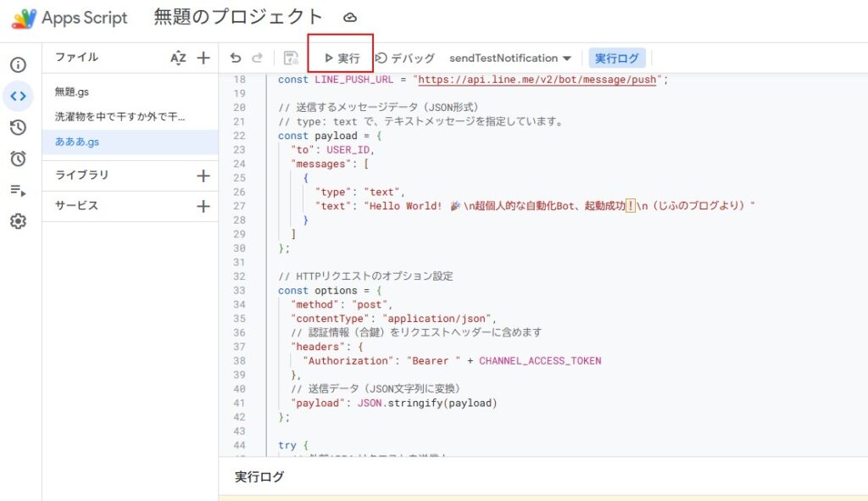This screenshot has height=501, width=868.
Task: Open the sendTestNotification function dropdown
Action: point(509,58)
